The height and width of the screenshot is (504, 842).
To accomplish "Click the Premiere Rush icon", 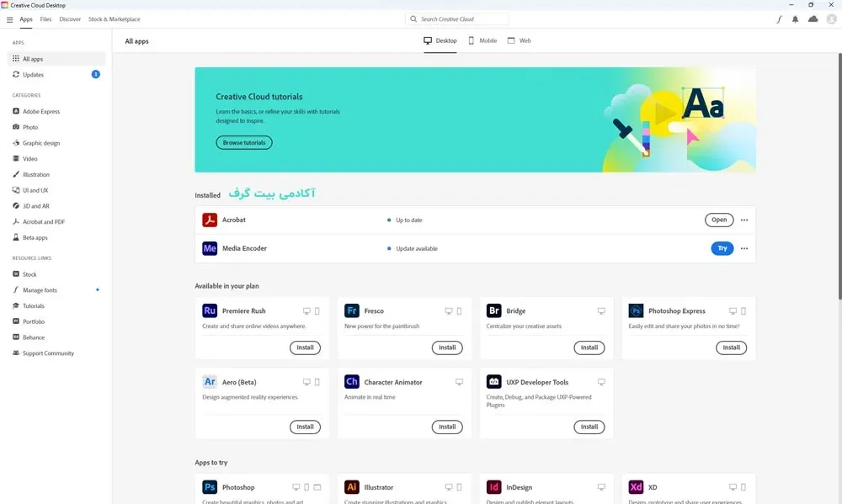I will (x=210, y=310).
